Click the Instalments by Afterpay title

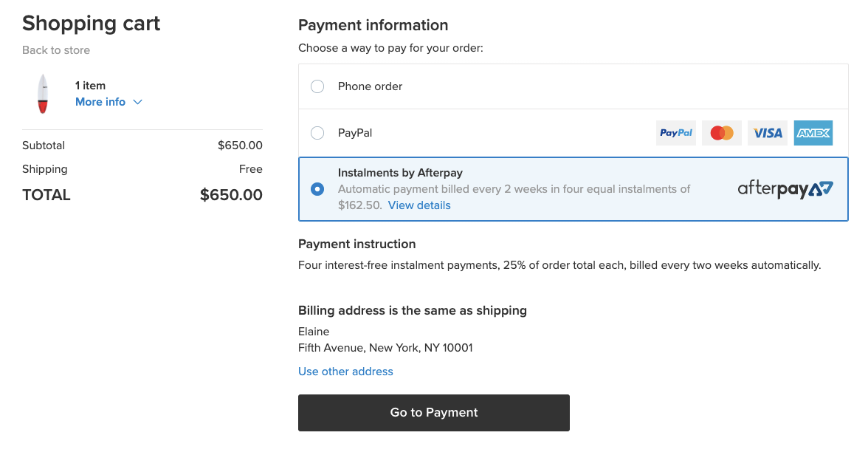[400, 173]
